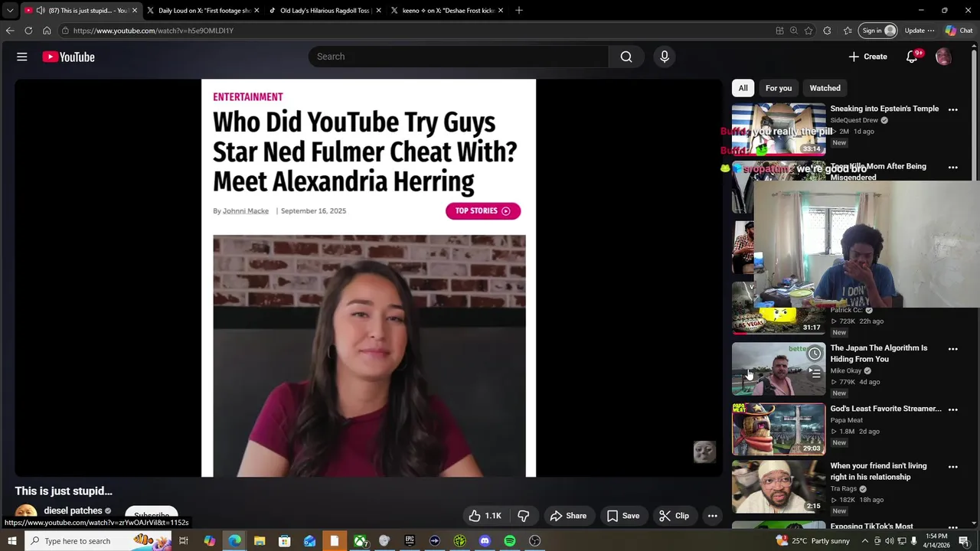Open the Create button
This screenshot has height=551, width=980.
click(867, 57)
